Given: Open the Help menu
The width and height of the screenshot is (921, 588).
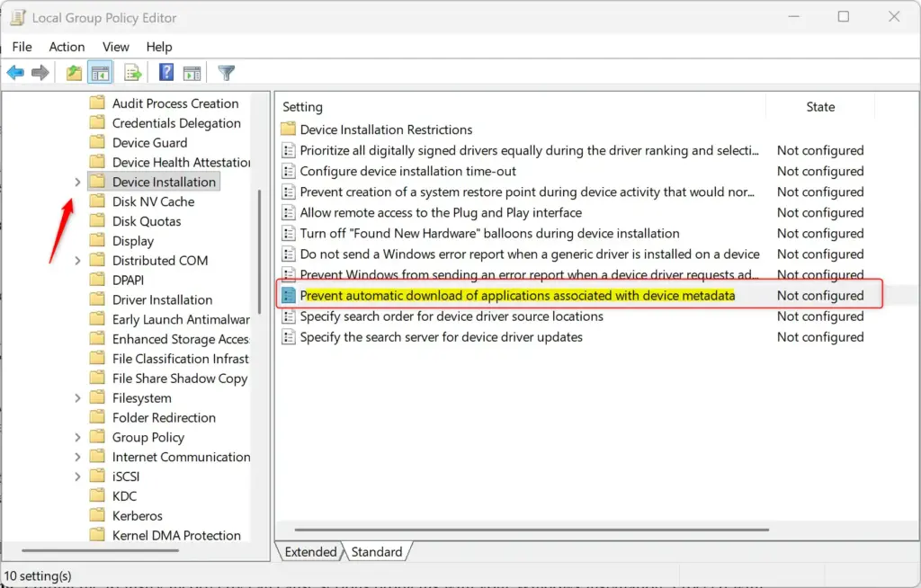Looking at the screenshot, I should pyautogui.click(x=159, y=47).
